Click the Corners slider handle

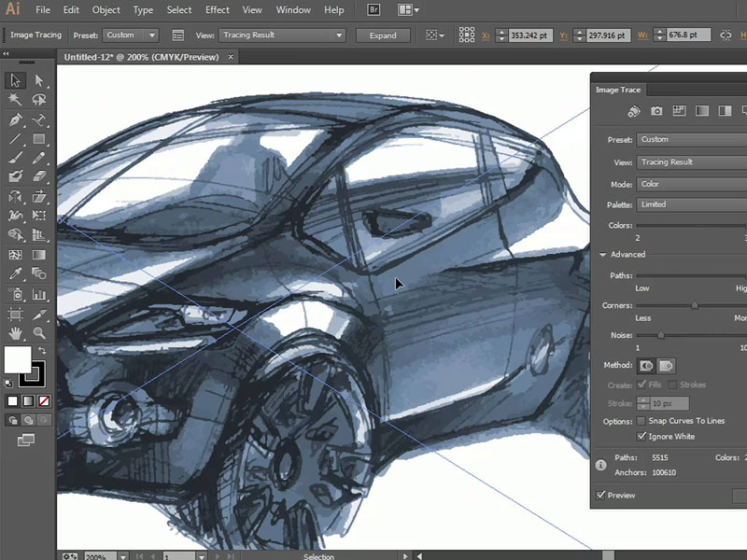695,305
